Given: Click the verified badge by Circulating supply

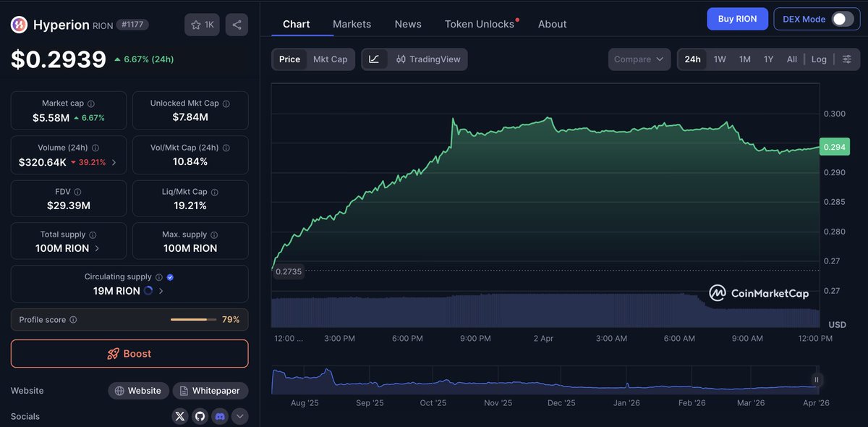Looking at the screenshot, I should (x=170, y=277).
